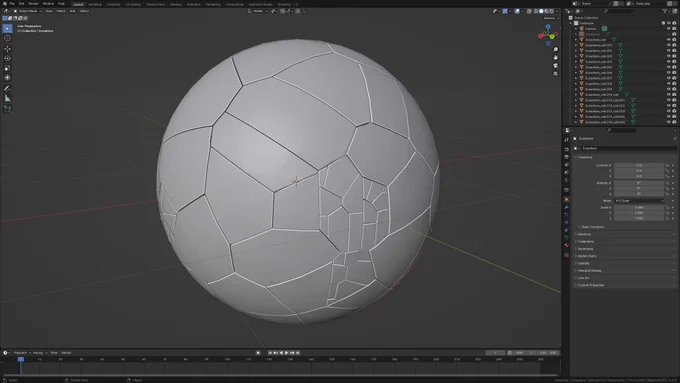Pick the Add Cube tool

[x=7, y=109]
